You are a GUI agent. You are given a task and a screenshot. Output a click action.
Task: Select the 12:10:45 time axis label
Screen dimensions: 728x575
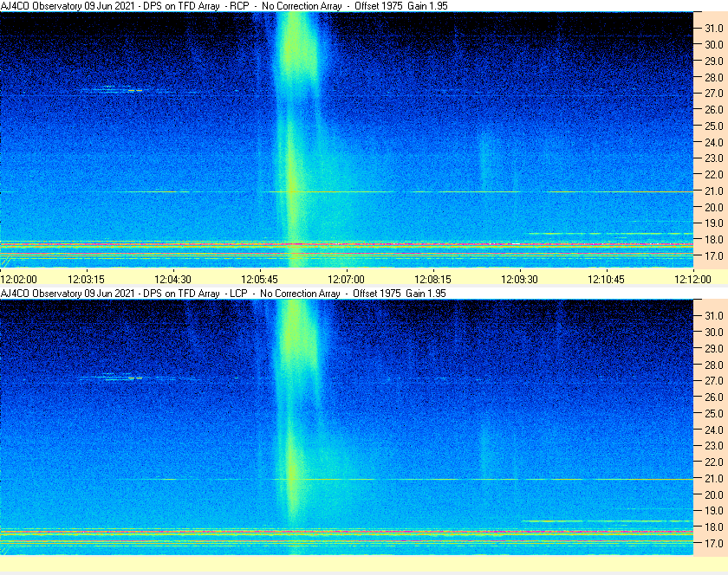(607, 280)
